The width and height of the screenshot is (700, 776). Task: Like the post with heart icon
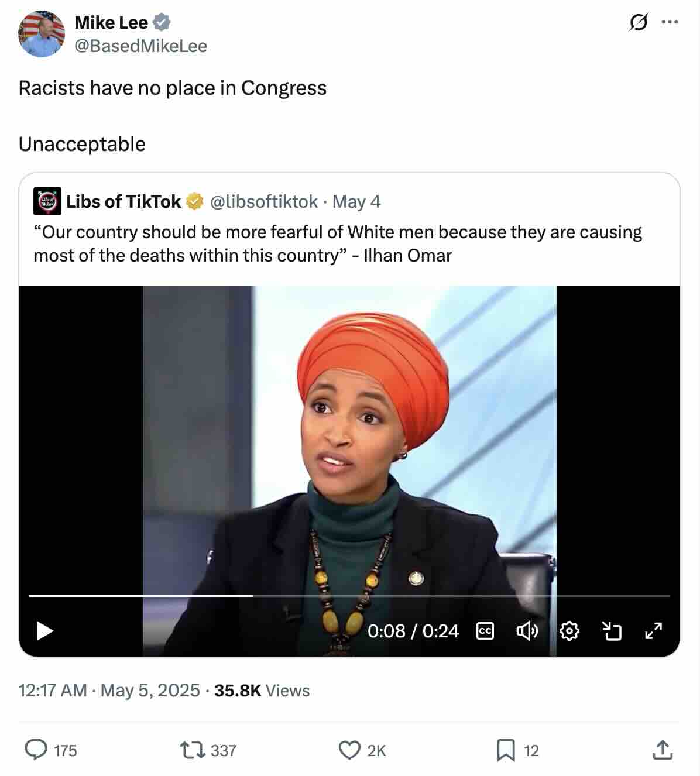tap(349, 750)
